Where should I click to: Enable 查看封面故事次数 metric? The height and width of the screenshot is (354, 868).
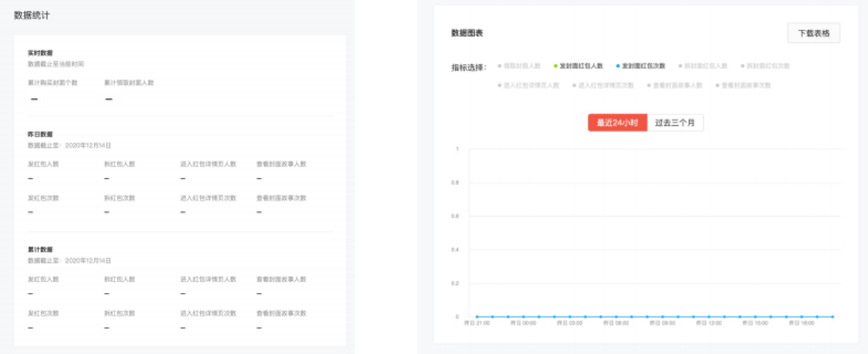(x=743, y=85)
